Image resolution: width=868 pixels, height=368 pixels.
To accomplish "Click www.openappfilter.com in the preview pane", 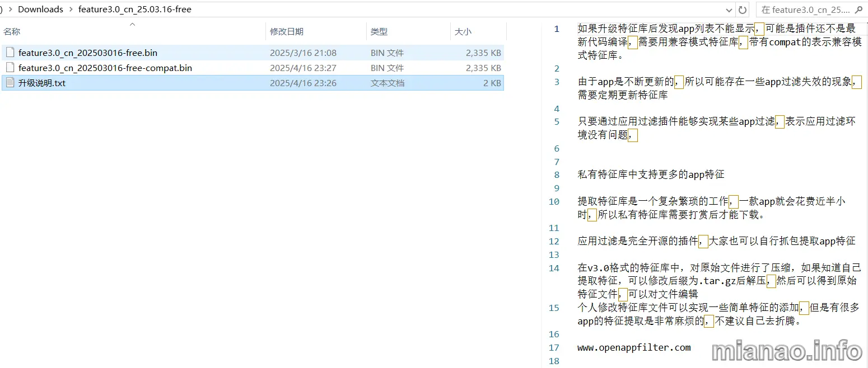I will coord(634,347).
